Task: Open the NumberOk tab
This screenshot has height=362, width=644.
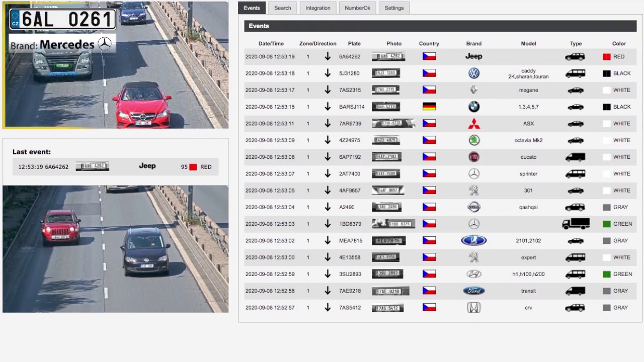Action: pos(357,8)
